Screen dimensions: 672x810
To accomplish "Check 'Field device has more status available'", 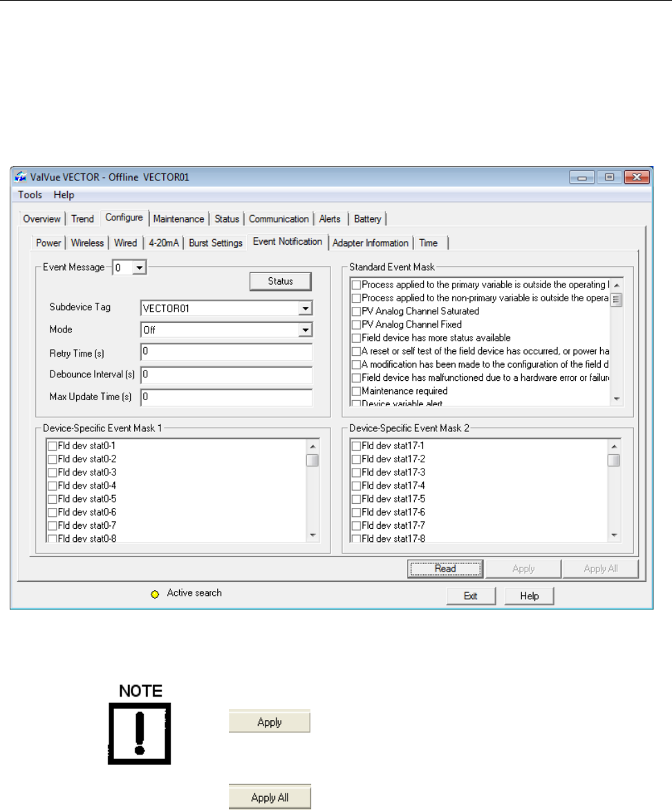I will coord(356,339).
